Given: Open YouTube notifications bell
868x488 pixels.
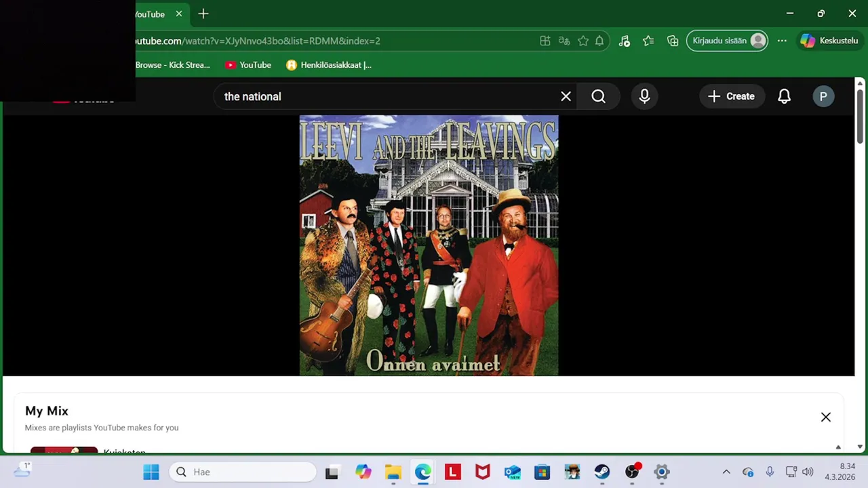Looking at the screenshot, I should pos(784,96).
